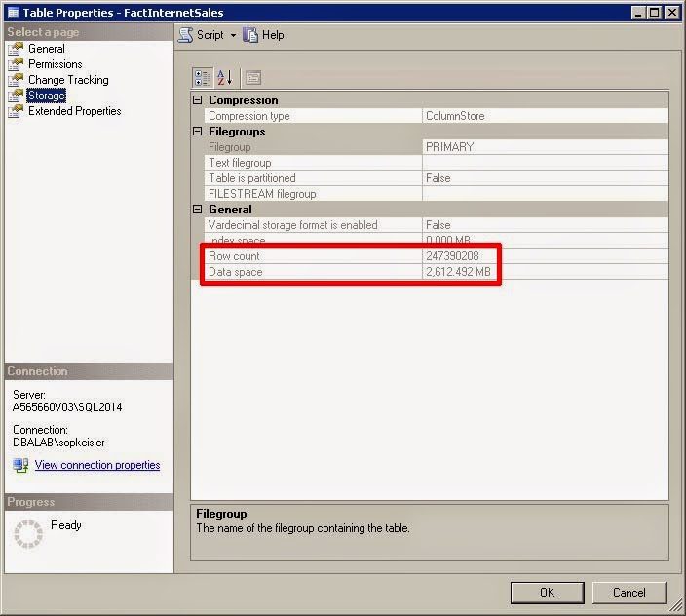Viewport: 686px width, 616px height.
Task: Open the Extended Properties page
Action: 74,111
